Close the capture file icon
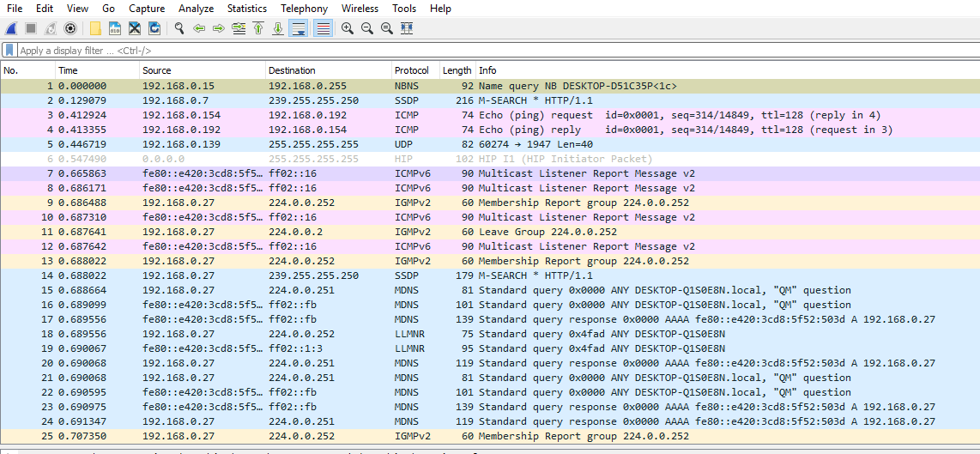The width and height of the screenshot is (980, 454). (x=135, y=28)
